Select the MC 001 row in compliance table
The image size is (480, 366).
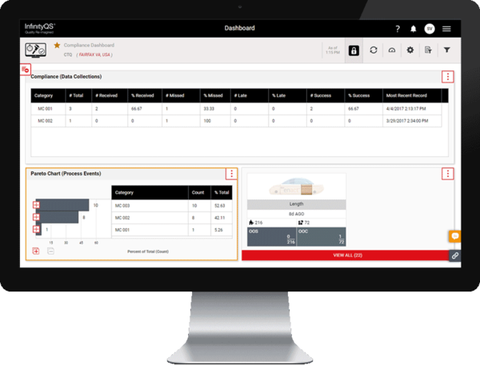point(236,109)
